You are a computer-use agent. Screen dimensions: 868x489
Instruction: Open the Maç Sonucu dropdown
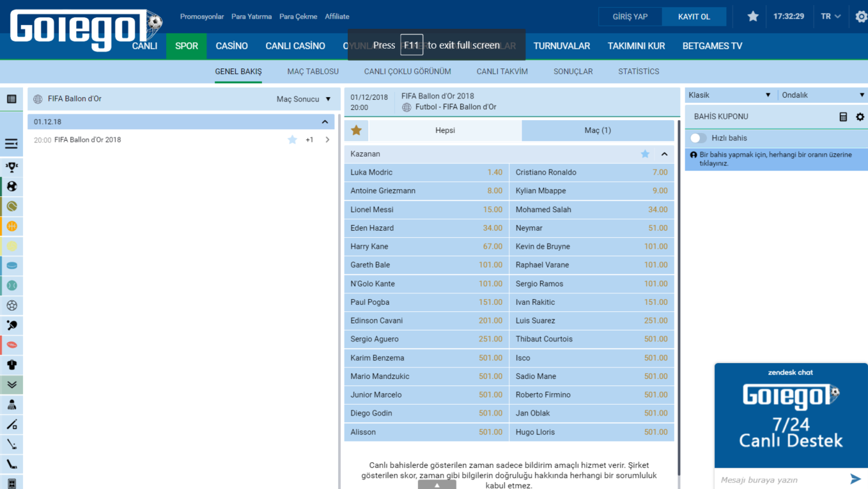coord(304,99)
